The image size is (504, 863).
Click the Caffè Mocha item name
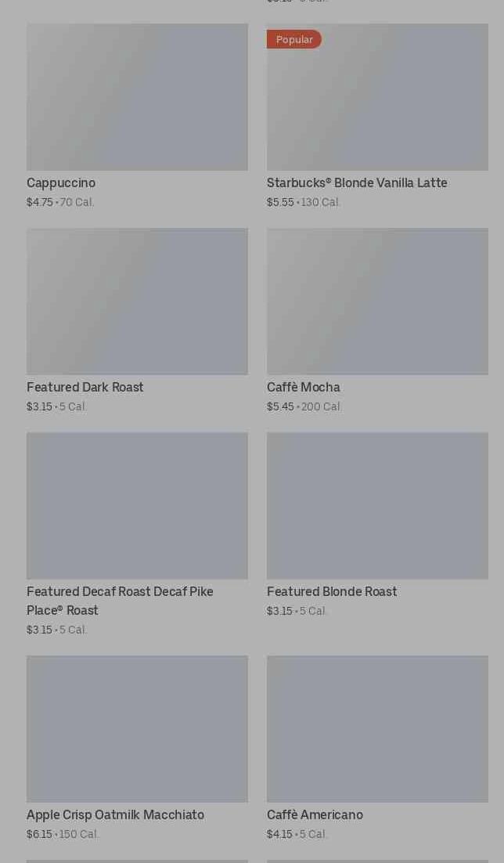coord(304,388)
